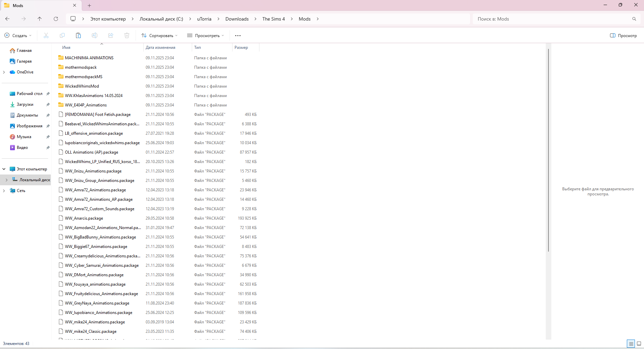Viewport: 644px width, 349px height.
Task: Click the Создать new item button
Action: pyautogui.click(x=17, y=35)
